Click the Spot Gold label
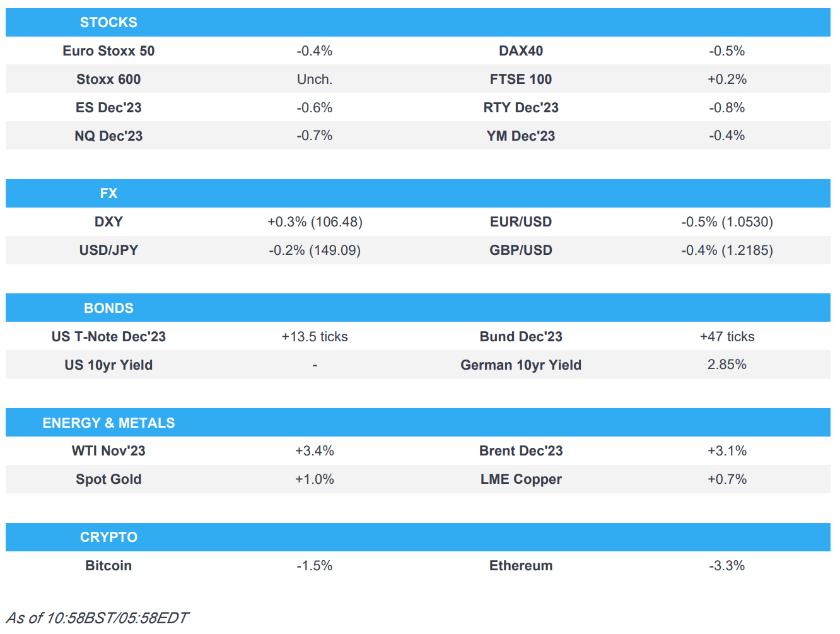 click(108, 479)
